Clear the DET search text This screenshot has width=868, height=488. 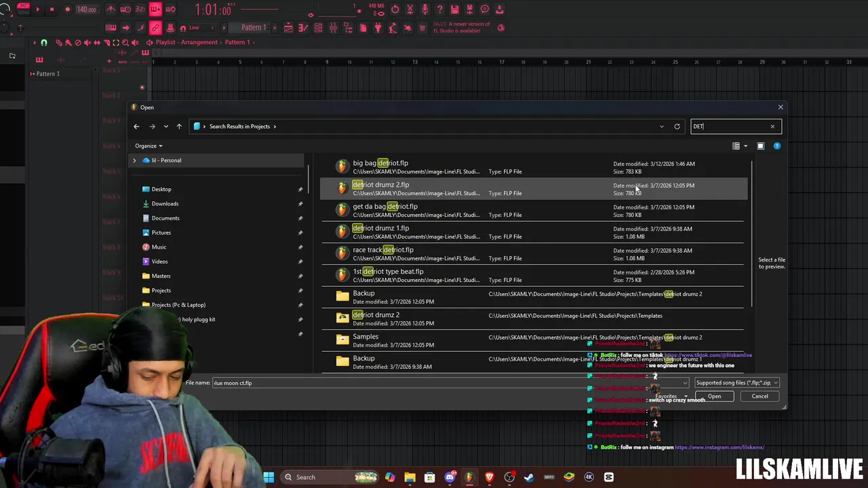tap(772, 126)
